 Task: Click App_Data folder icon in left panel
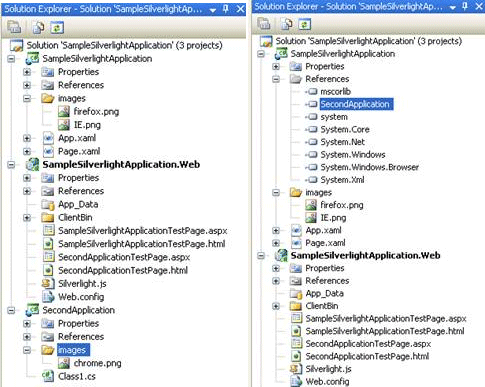pos(48,204)
